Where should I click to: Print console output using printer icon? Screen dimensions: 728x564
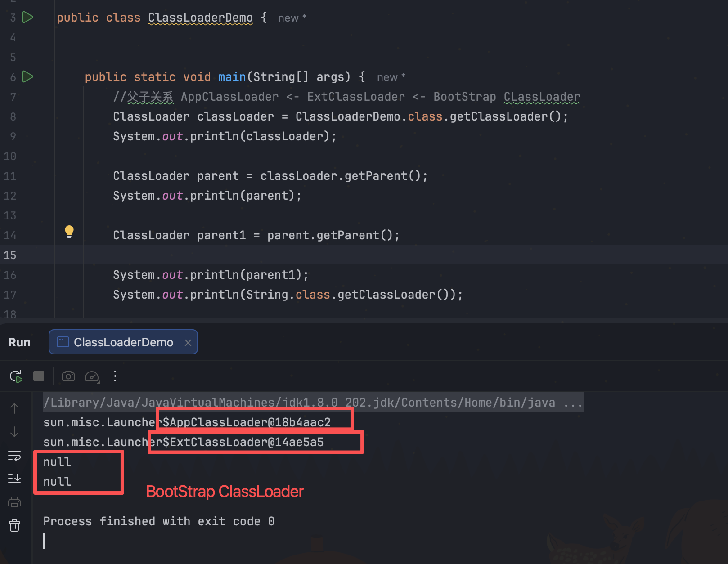pos(14,502)
